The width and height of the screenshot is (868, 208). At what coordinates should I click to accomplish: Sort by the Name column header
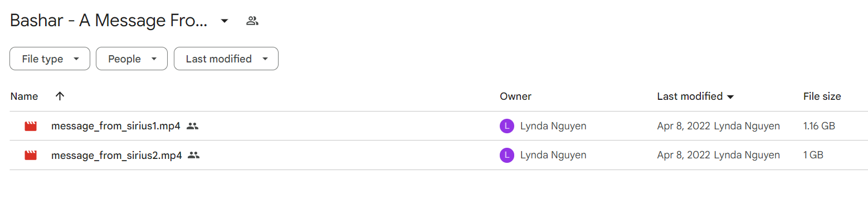[24, 96]
